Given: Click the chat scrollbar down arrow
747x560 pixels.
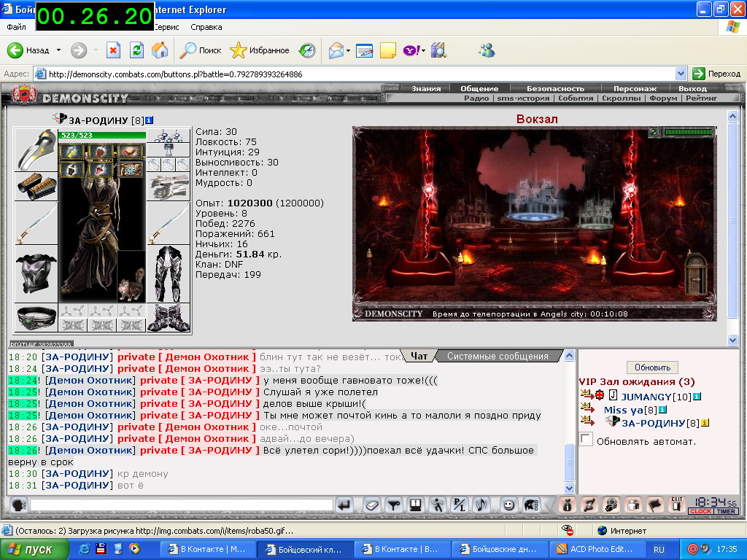Looking at the screenshot, I should tap(569, 488).
